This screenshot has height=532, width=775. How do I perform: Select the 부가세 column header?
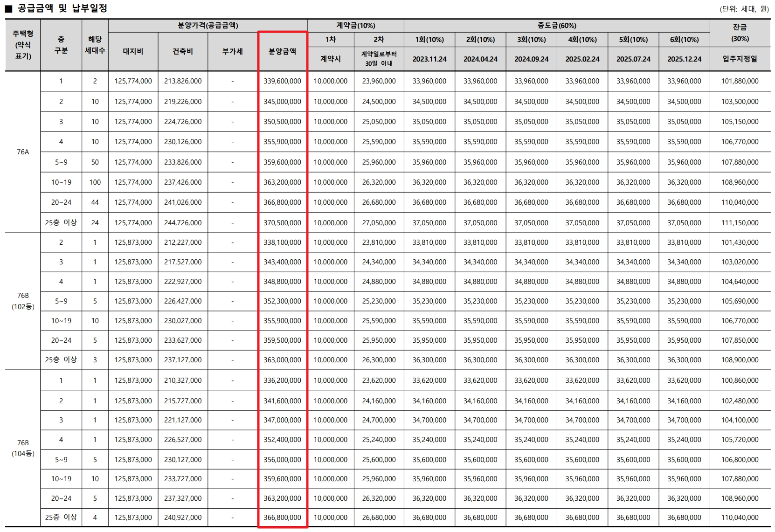coord(232,51)
